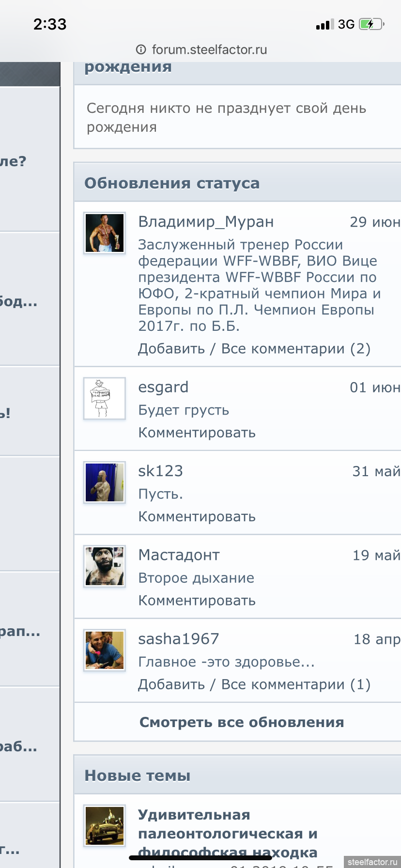Image resolution: width=401 pixels, height=868 pixels.
Task: Tap sk123's profile picture
Action: coord(105,482)
